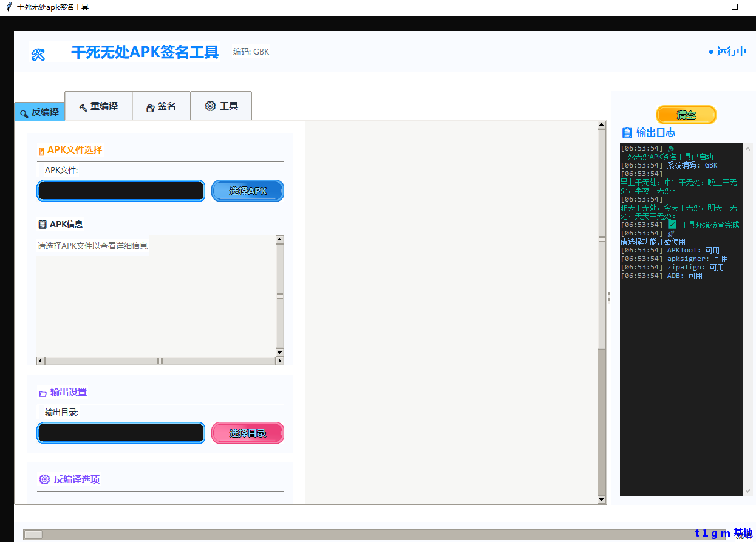Click the 干死无处APK签名工具 title text
Viewport: 756px width, 542px height.
[x=145, y=52]
